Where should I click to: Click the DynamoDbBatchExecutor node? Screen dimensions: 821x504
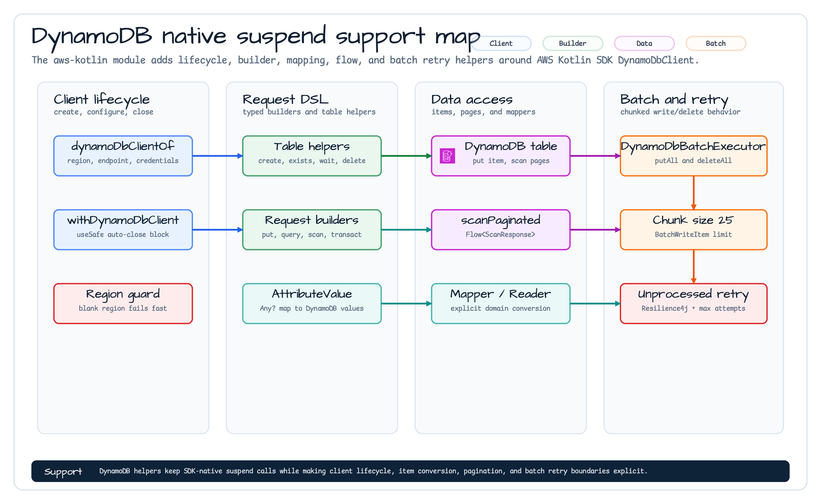pos(694,156)
